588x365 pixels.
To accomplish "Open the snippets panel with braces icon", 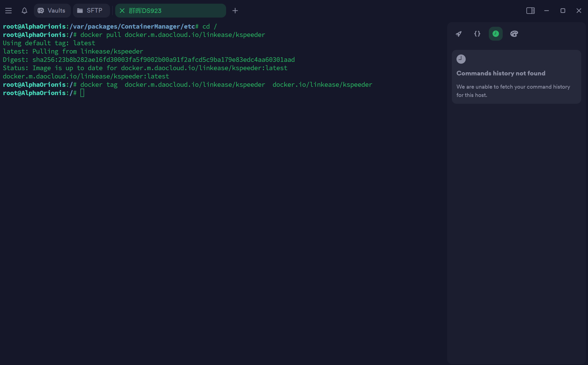I will [x=477, y=34].
